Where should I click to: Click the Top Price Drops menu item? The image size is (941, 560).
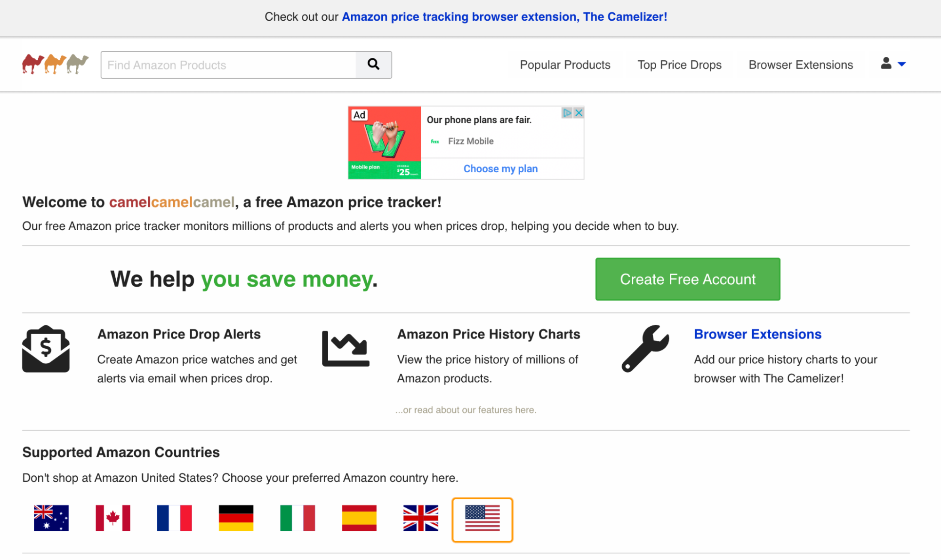coord(680,64)
